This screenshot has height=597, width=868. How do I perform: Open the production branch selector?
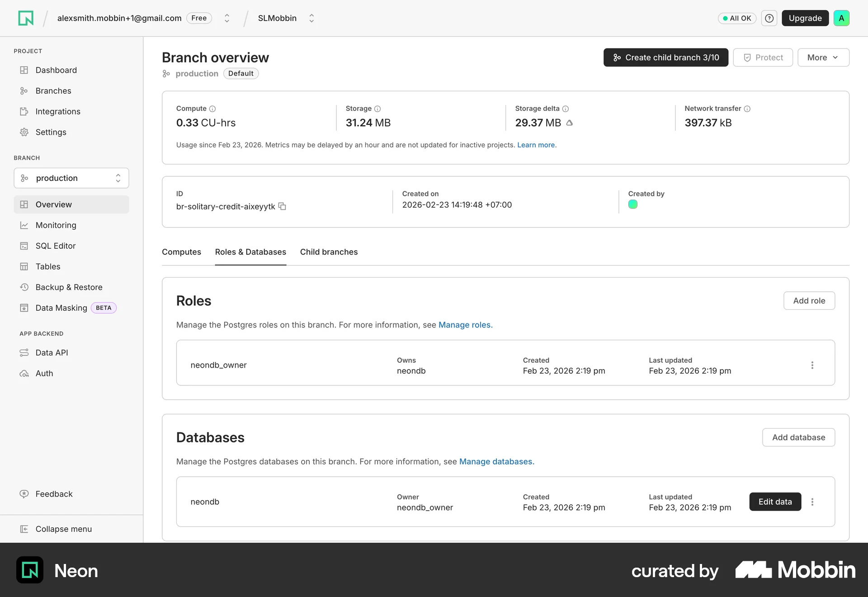coord(71,178)
